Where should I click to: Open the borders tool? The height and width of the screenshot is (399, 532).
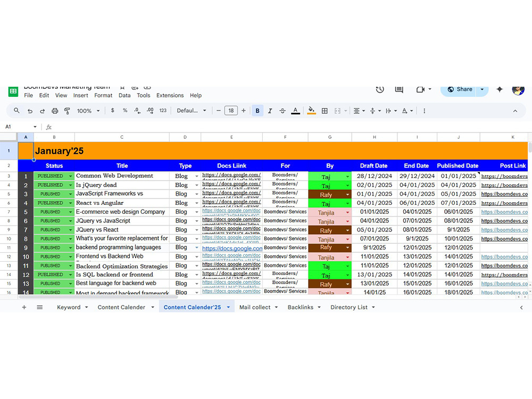click(325, 111)
